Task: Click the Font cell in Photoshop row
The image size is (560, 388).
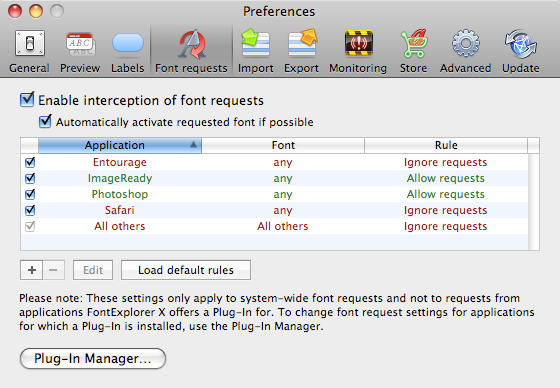Action: (x=283, y=194)
